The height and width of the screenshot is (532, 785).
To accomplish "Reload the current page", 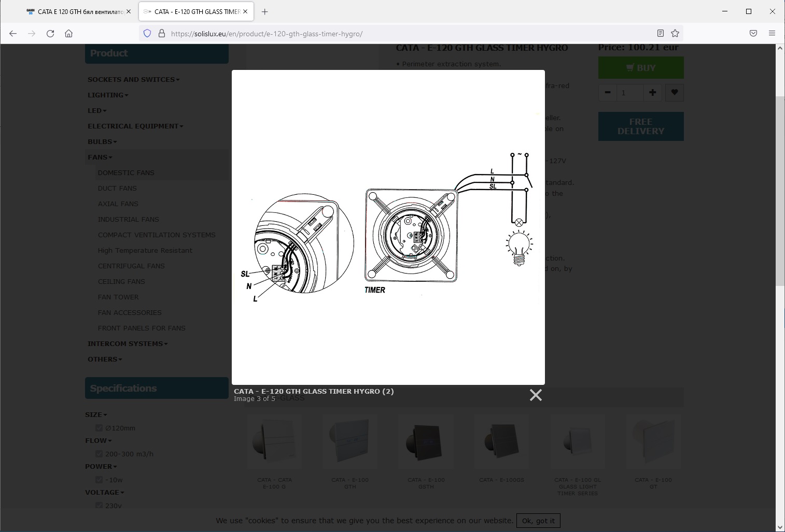I will [x=50, y=34].
